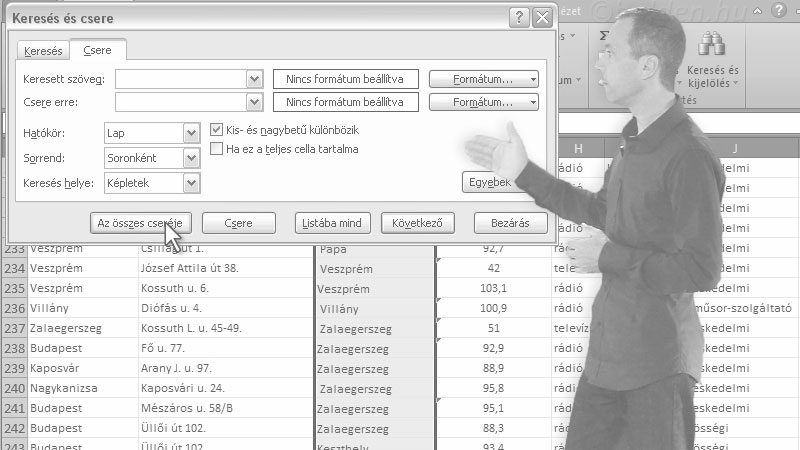Click the Csere button
The width and height of the screenshot is (800, 450).
(x=239, y=223)
